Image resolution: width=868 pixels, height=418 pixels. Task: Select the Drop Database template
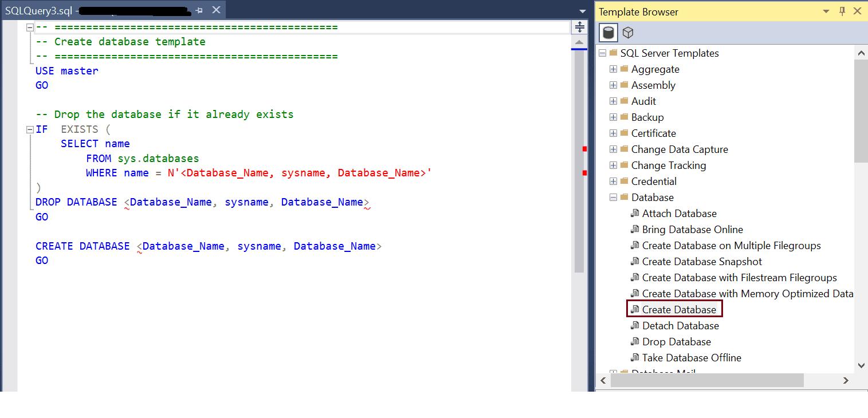click(676, 342)
